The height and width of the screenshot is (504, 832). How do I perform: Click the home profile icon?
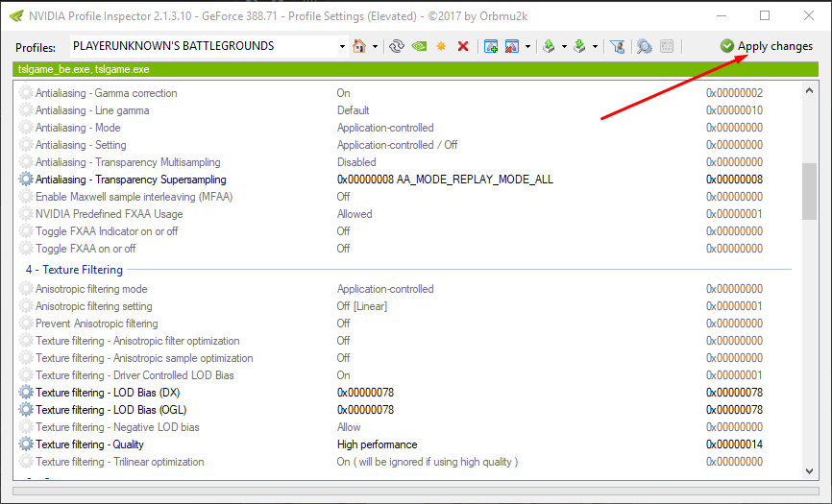point(359,46)
